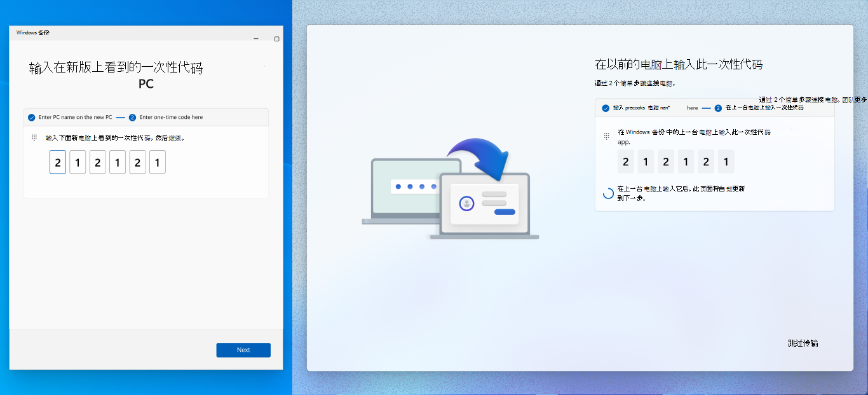The image size is (868, 395).
Task: Click digit 2 in the right-side code display
Action: click(x=625, y=162)
